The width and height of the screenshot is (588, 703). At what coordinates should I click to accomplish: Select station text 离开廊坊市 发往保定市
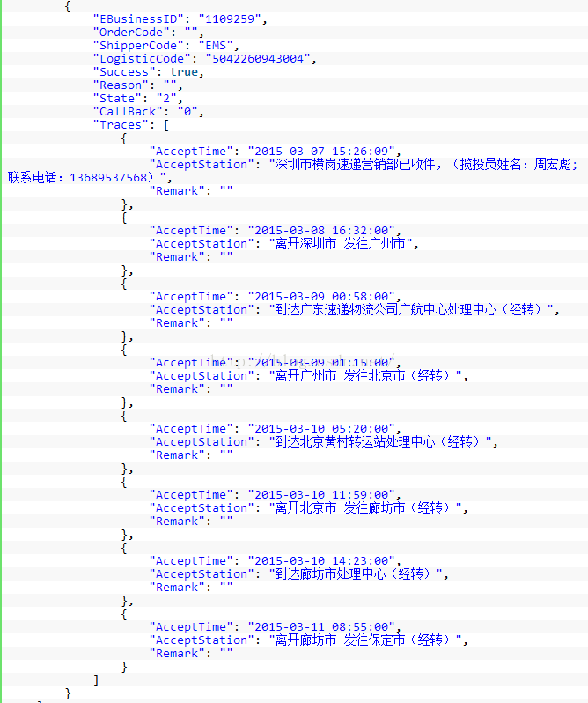340,640
